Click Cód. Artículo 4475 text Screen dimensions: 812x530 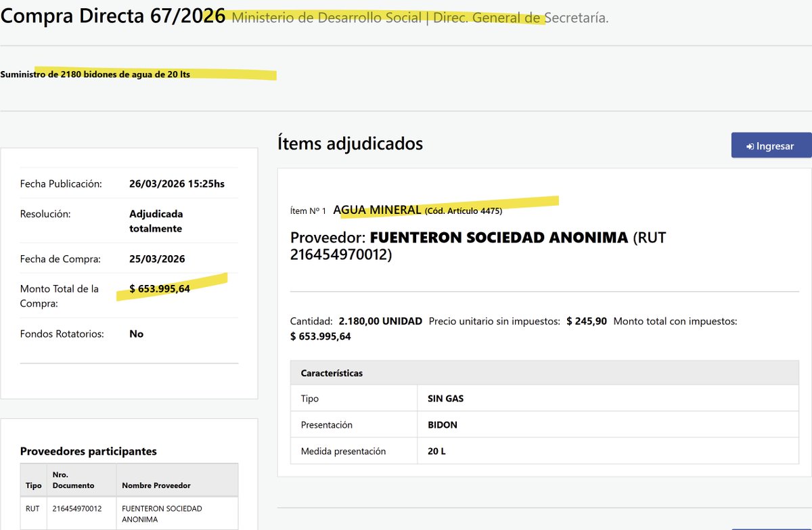click(x=464, y=211)
